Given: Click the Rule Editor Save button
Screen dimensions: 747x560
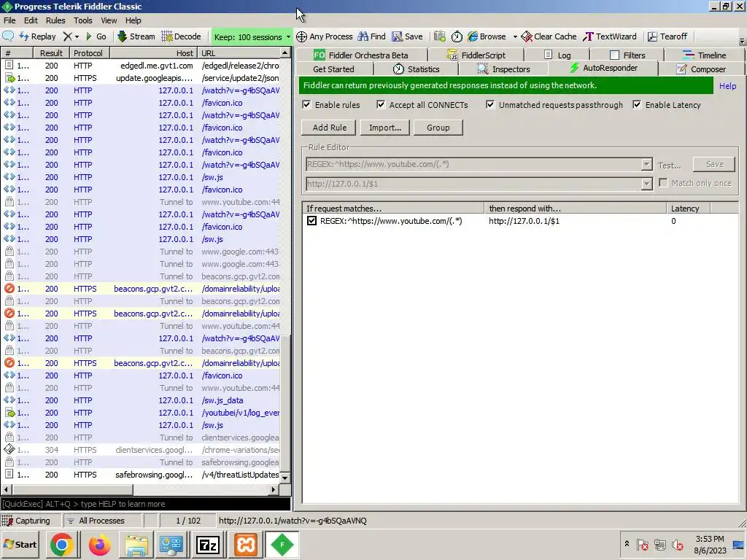Looking at the screenshot, I should (714, 164).
